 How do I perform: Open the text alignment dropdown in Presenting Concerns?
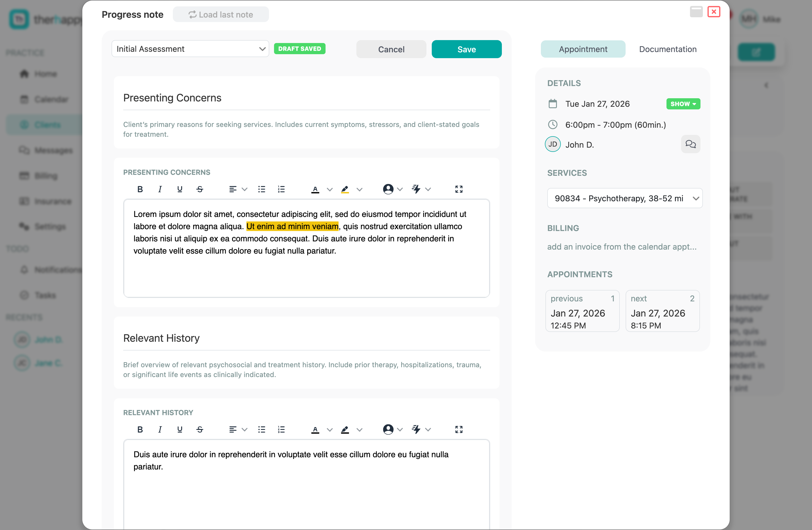pyautogui.click(x=244, y=189)
